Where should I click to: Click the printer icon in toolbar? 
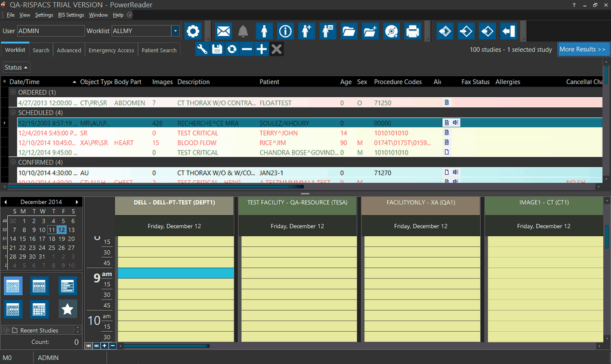[412, 31]
